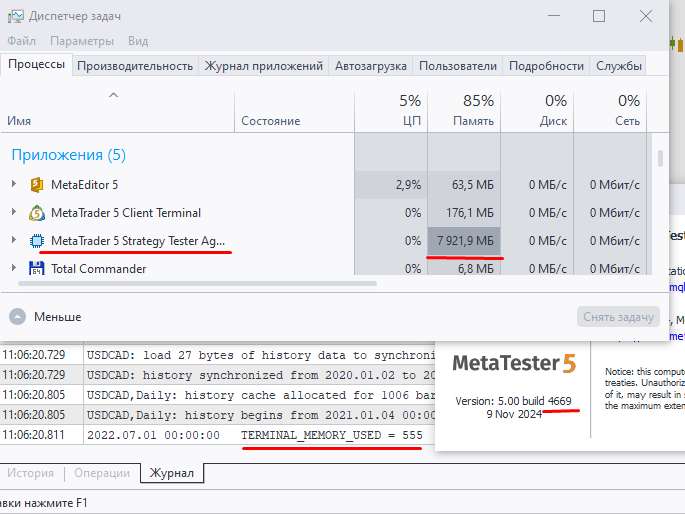
Task: Click the vertical scrollbar of process list
Action: [660, 159]
